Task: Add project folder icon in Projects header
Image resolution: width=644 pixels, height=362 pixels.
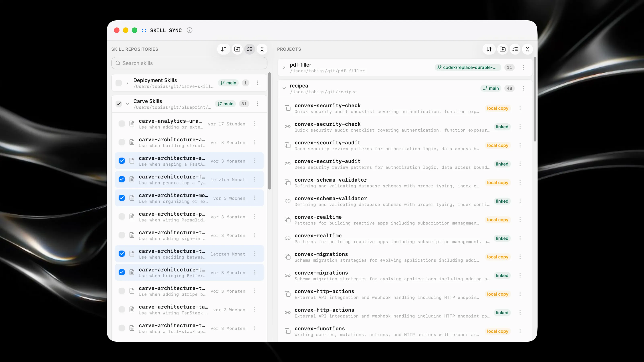Action: pyautogui.click(x=503, y=49)
